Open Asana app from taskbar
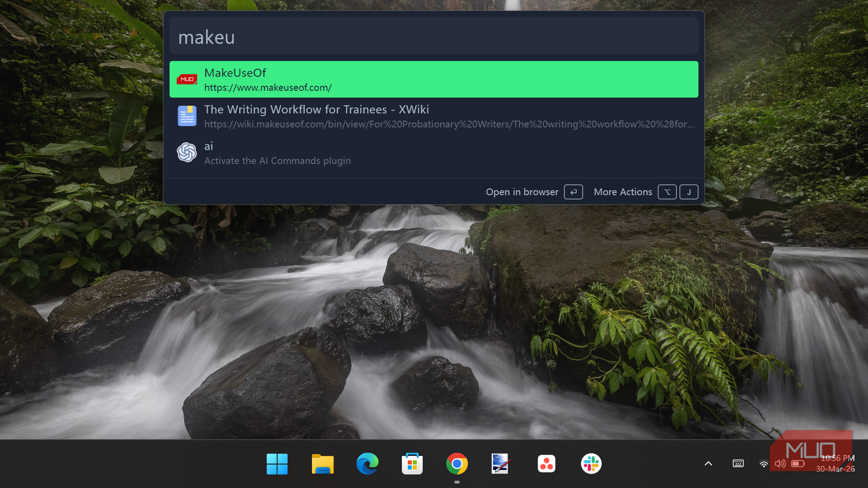This screenshot has width=868, height=488. tap(546, 464)
